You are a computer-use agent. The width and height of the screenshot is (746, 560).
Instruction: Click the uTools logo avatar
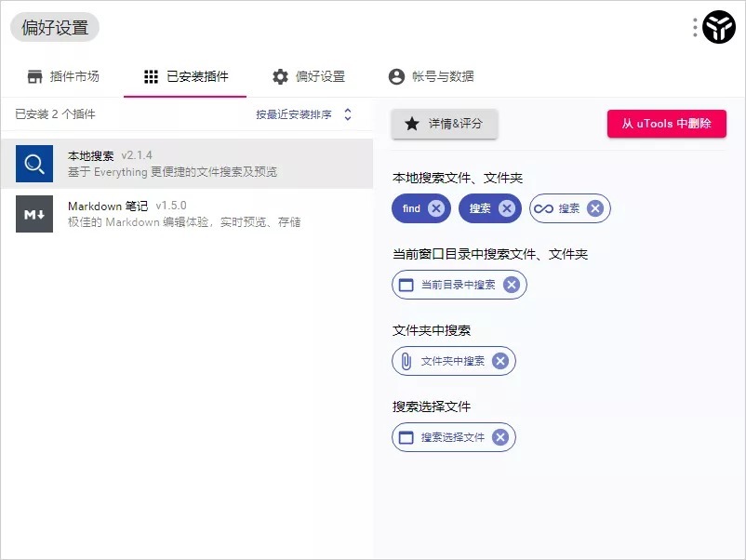[719, 27]
